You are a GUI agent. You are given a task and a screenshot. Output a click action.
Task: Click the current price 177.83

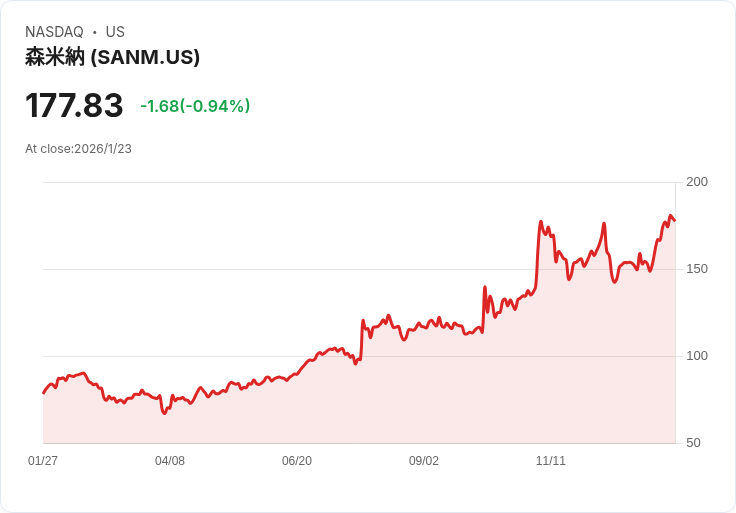point(74,106)
